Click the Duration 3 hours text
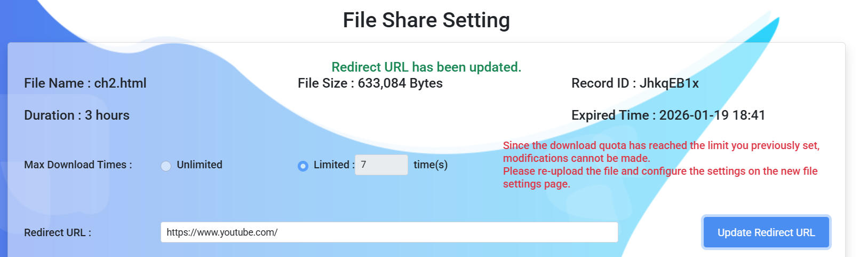868x257 pixels. click(77, 115)
